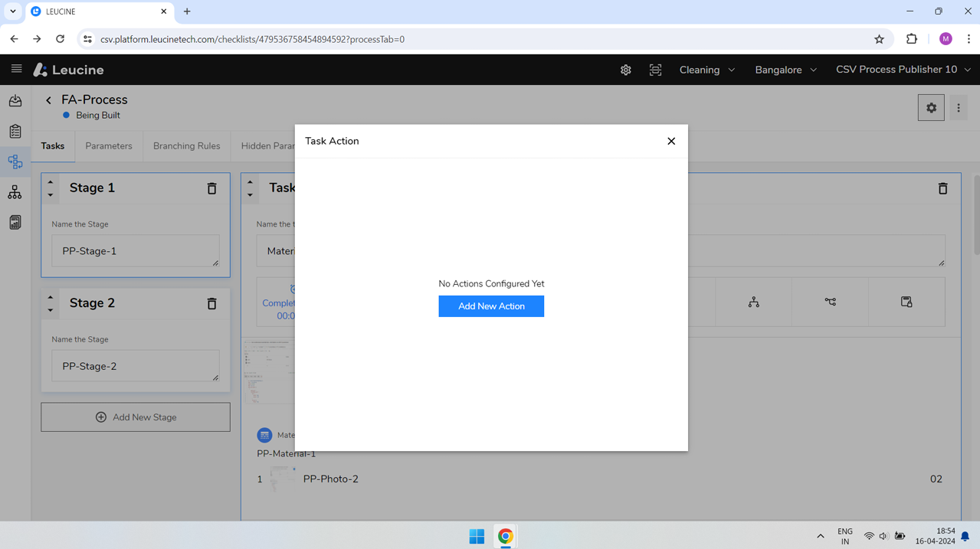Open the Cleaning dropdown
This screenshot has width=980, height=549.
pos(706,70)
